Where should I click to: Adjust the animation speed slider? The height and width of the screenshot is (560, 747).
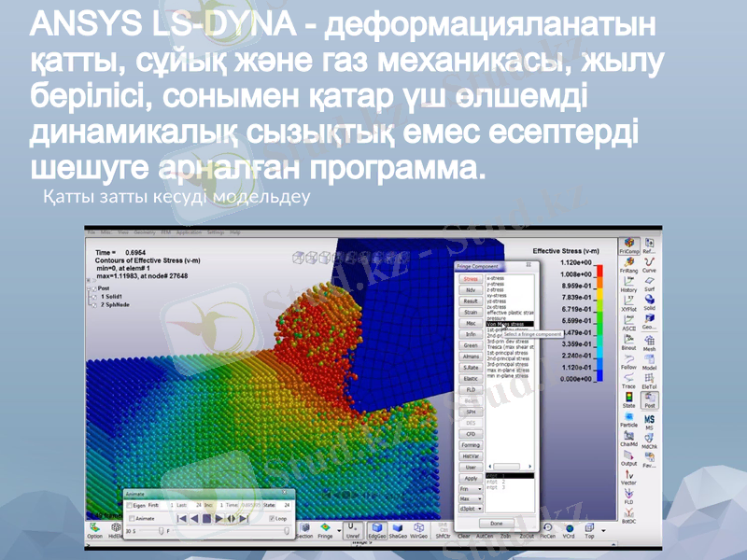tap(161, 531)
